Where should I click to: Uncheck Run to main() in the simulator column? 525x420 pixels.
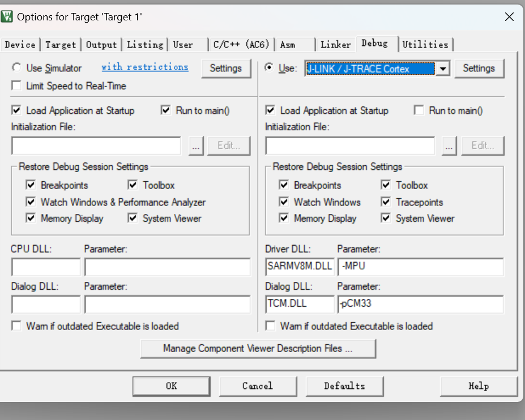pyautogui.click(x=165, y=110)
